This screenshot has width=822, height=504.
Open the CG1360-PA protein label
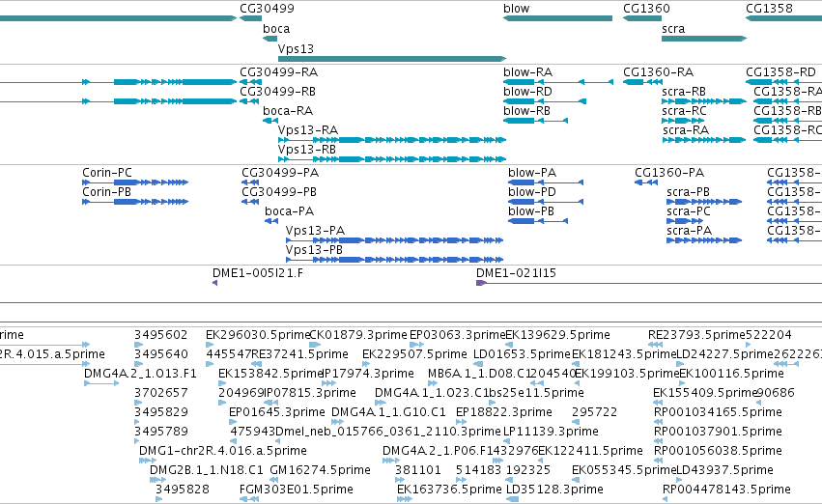pos(669,173)
